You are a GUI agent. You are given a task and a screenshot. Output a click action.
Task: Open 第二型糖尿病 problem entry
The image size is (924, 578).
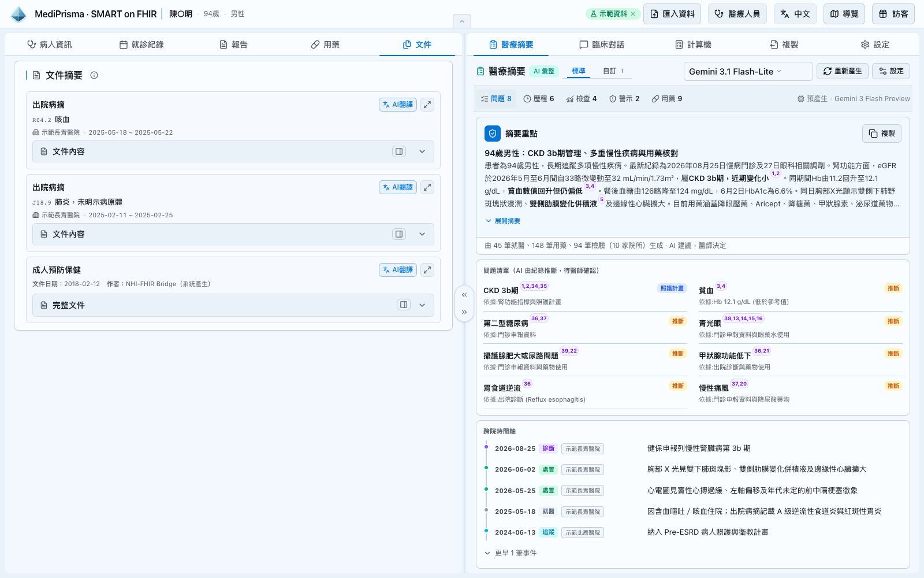click(x=585, y=328)
